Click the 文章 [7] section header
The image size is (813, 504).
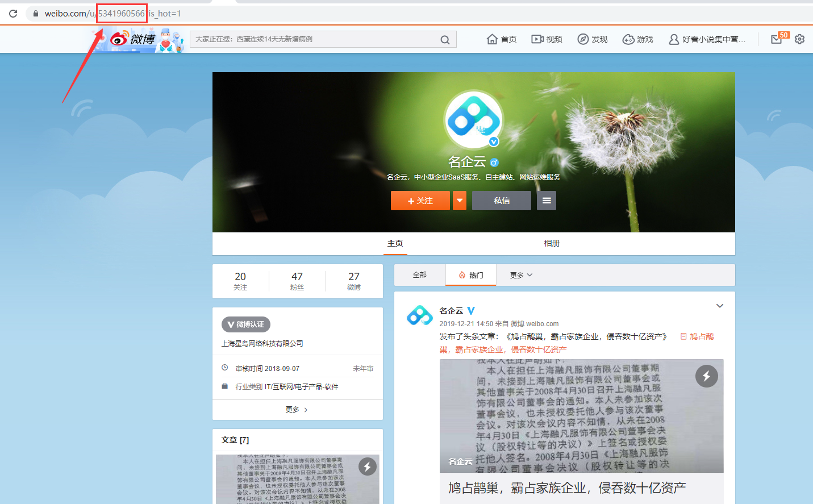pos(235,440)
